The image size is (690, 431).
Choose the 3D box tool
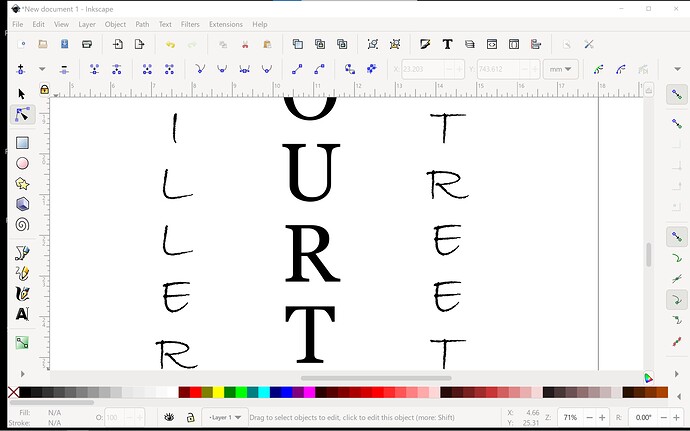click(x=22, y=204)
